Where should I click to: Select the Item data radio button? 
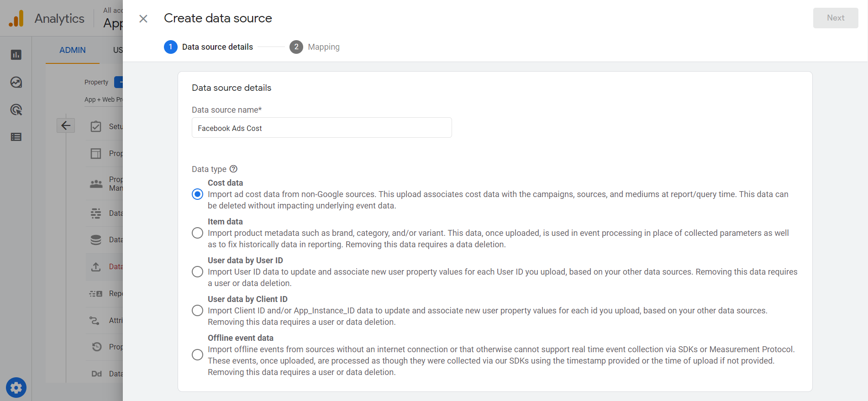(x=197, y=233)
